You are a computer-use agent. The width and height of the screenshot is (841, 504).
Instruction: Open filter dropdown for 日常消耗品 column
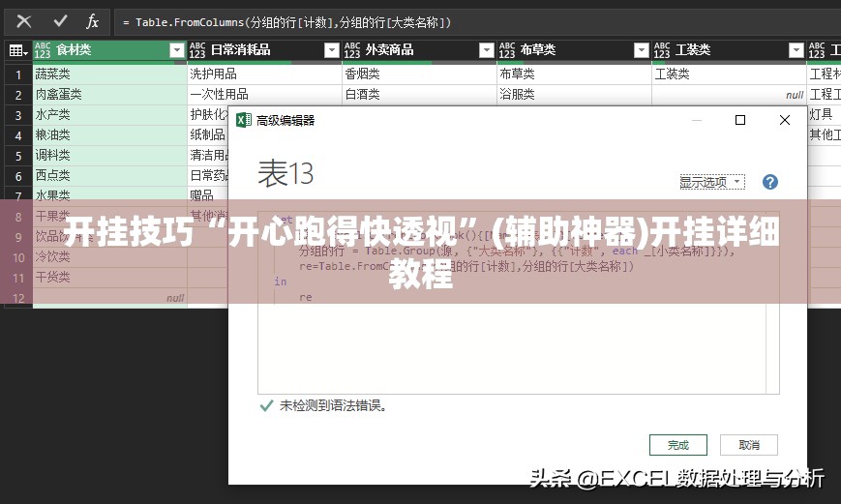[332, 50]
